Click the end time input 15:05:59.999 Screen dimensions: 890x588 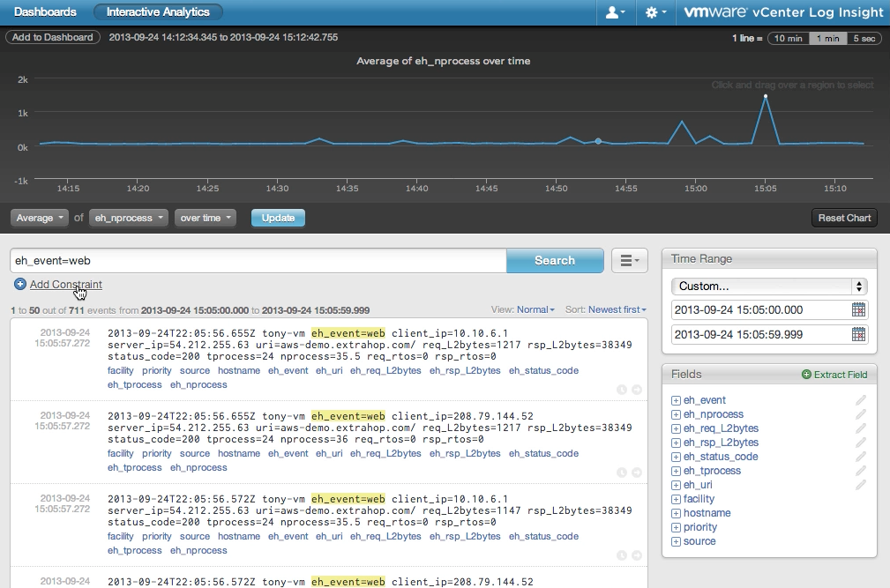click(760, 334)
